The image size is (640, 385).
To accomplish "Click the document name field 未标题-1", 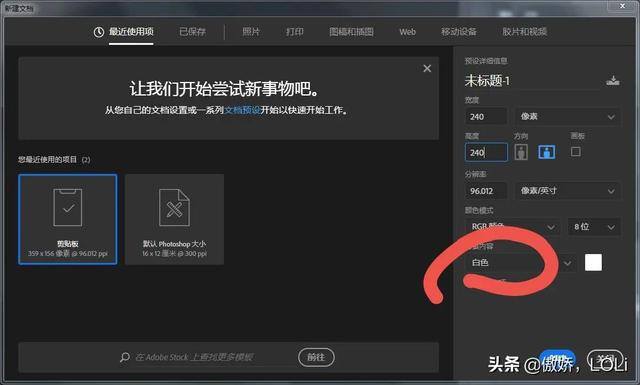I will 532,81.
